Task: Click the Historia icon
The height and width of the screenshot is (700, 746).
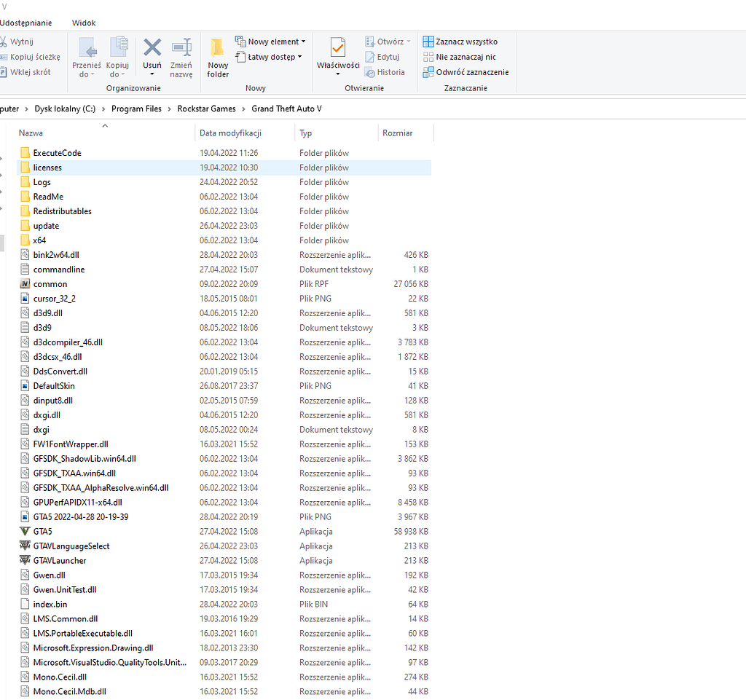Action: click(x=372, y=71)
